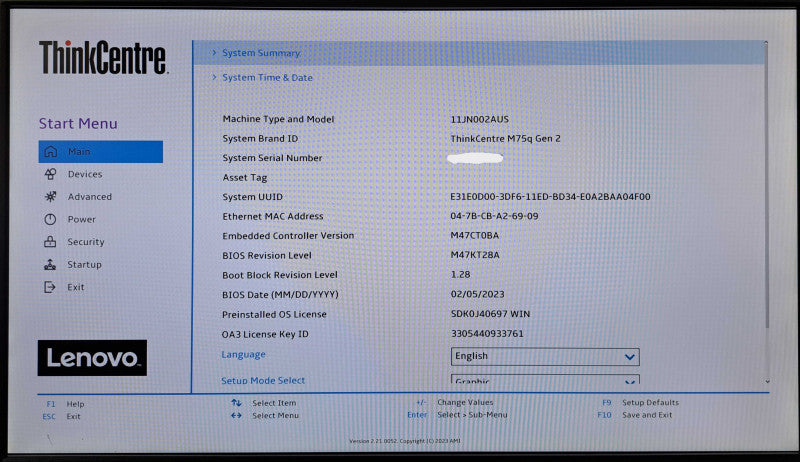Open the Main menu
Viewport: 800px width, 462px height.
coord(101,151)
